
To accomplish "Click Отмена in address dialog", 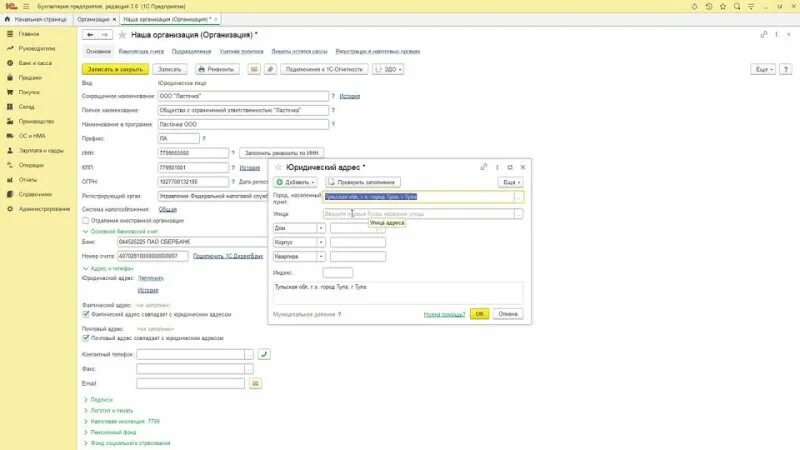I will pyautogui.click(x=508, y=314).
